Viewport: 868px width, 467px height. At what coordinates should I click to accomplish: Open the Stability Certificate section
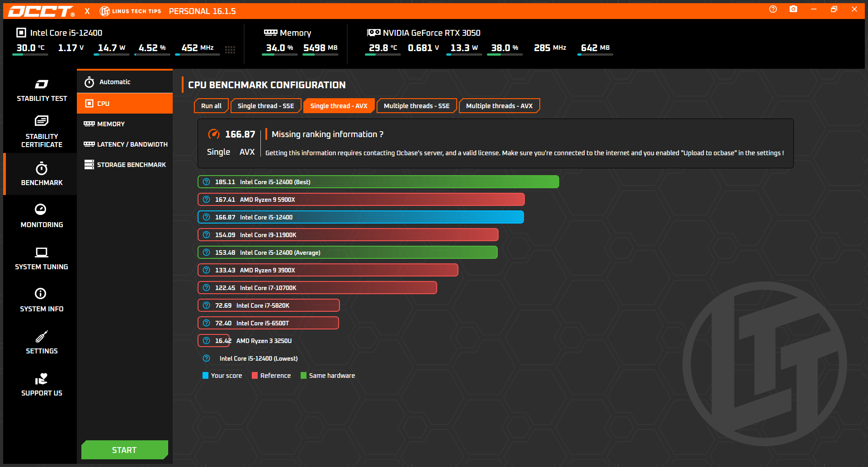(x=42, y=132)
